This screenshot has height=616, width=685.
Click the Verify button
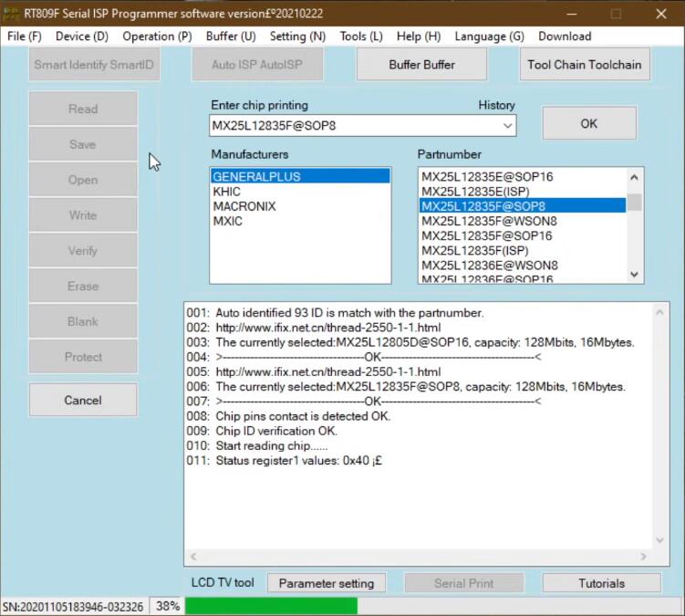(x=83, y=251)
